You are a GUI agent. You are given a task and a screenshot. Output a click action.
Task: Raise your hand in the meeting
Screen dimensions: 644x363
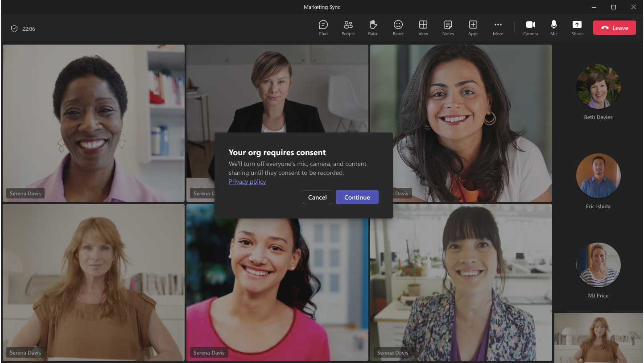373,28
